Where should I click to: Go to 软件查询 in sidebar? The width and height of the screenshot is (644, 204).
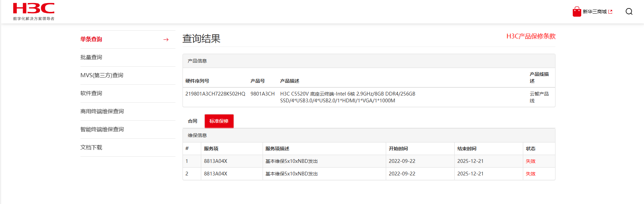(91, 93)
